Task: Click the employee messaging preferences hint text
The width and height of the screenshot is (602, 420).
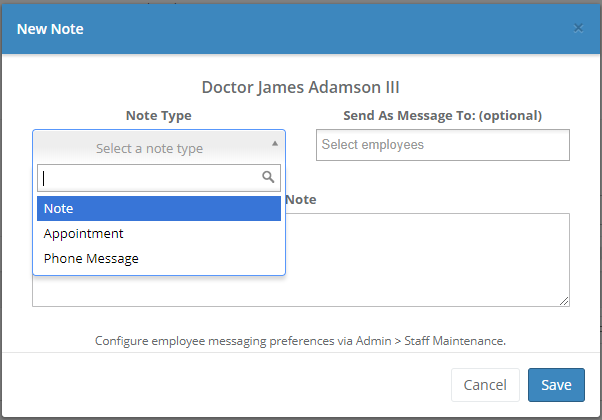Action: (x=301, y=340)
